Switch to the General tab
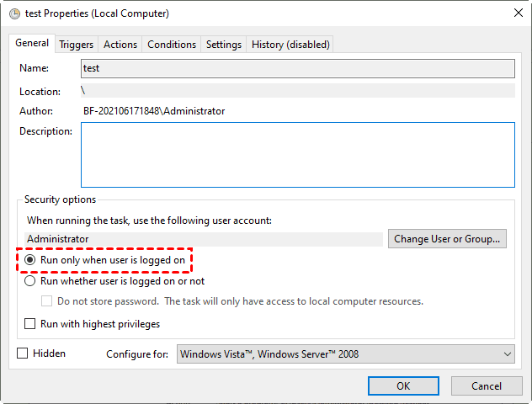Screen dimensions: 532x404 [32, 43]
